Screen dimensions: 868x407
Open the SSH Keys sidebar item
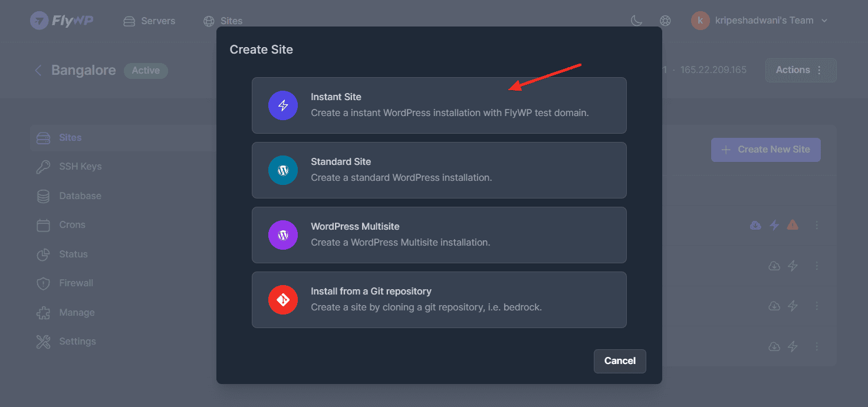pos(80,167)
